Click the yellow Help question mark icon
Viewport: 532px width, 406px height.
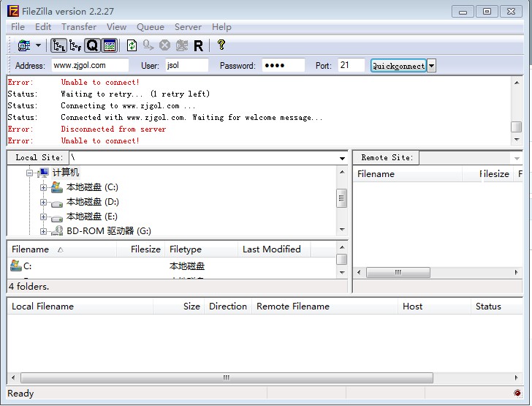221,45
